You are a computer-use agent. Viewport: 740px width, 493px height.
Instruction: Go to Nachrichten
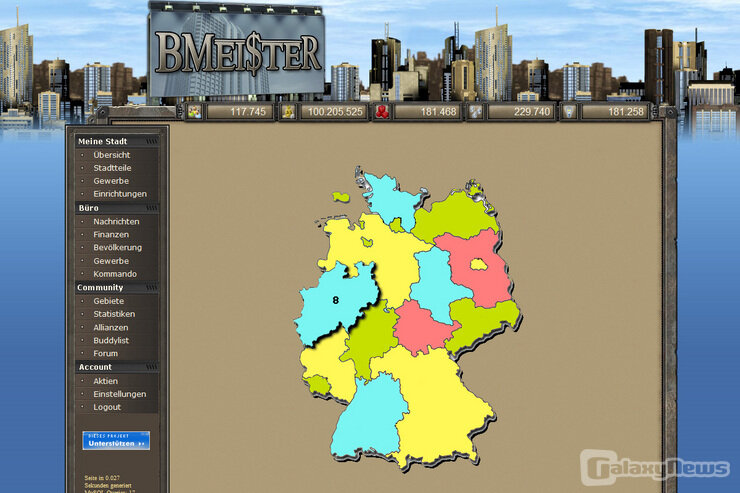(116, 221)
